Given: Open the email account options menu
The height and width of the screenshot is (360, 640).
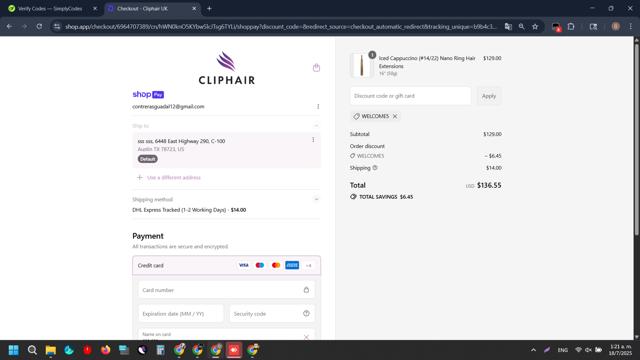Looking at the screenshot, I should (x=318, y=107).
